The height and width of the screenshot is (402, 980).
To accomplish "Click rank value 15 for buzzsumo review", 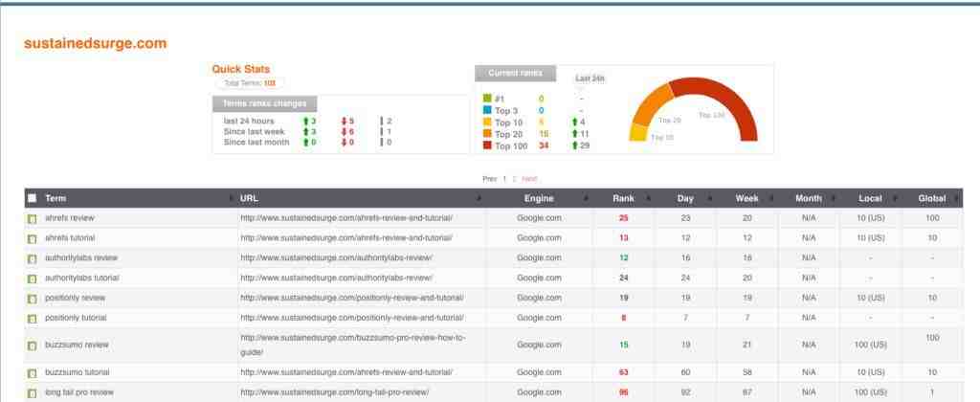I will click(x=623, y=346).
